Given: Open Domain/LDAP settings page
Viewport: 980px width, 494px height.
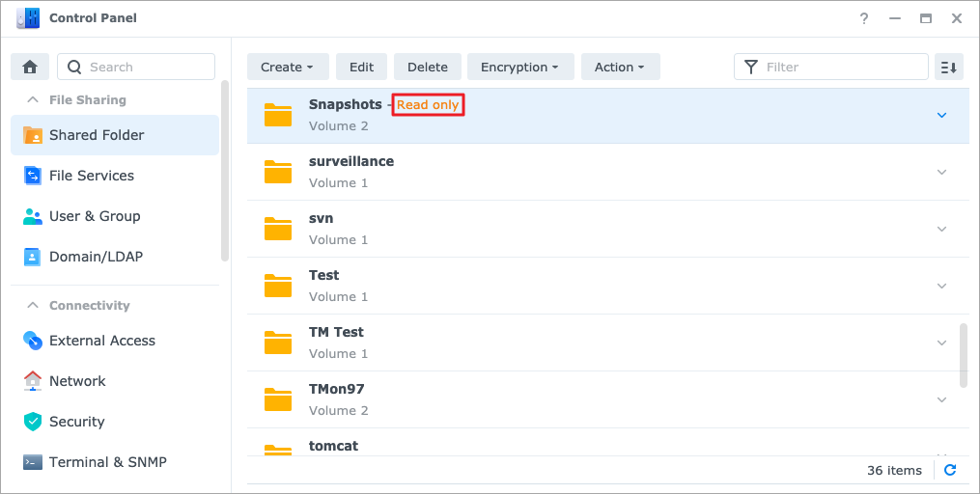Looking at the screenshot, I should point(115,257).
